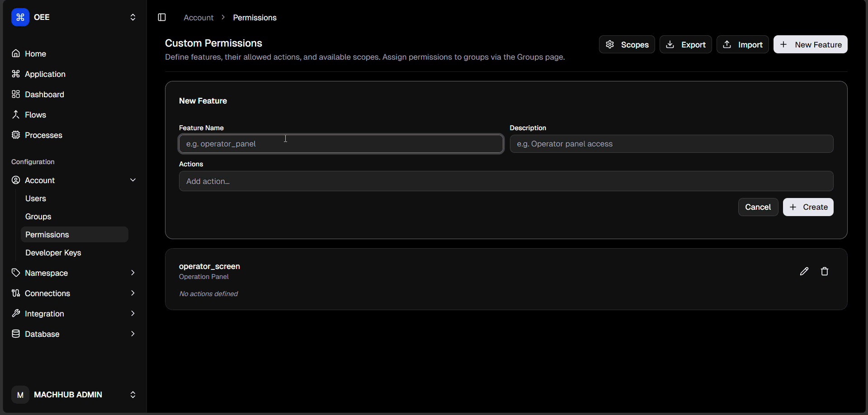The width and height of the screenshot is (868, 415).
Task: Click the Processes chip icon
Action: pyautogui.click(x=16, y=135)
